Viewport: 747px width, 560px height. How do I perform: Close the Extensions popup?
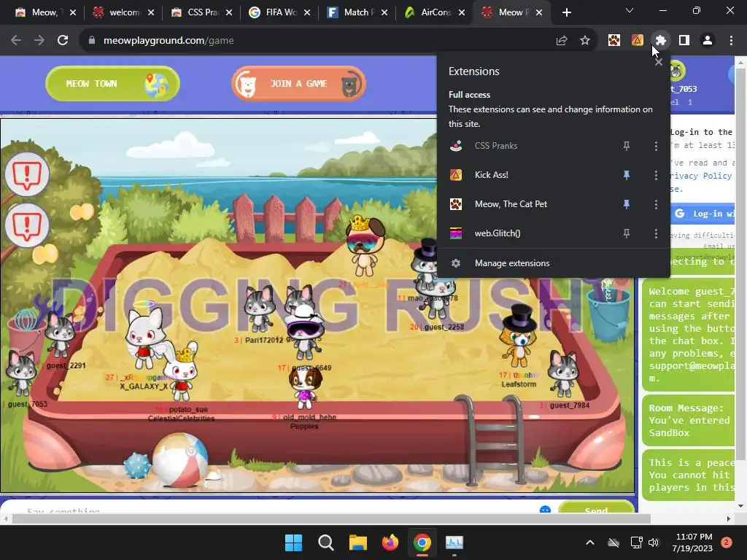click(x=659, y=62)
